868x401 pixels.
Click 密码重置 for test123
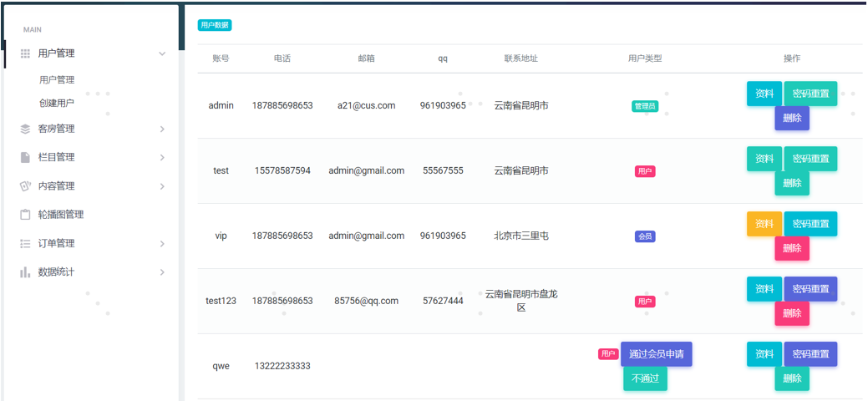pos(810,288)
